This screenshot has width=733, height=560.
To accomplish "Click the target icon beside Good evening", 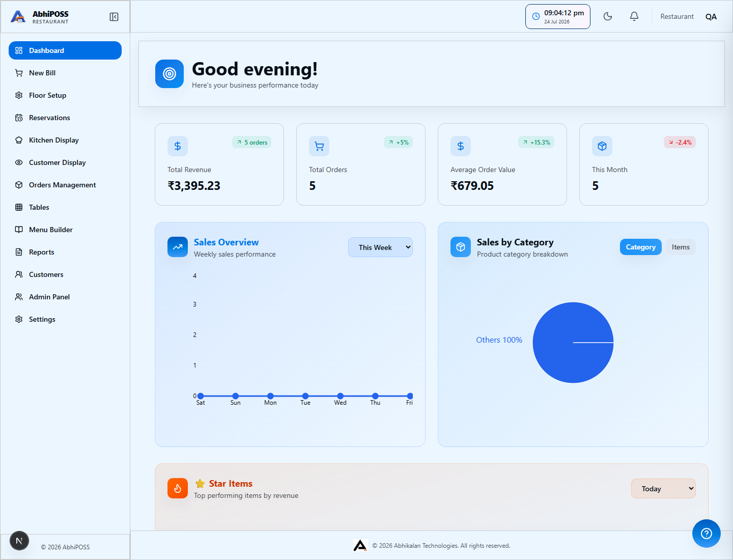I will pyautogui.click(x=170, y=74).
